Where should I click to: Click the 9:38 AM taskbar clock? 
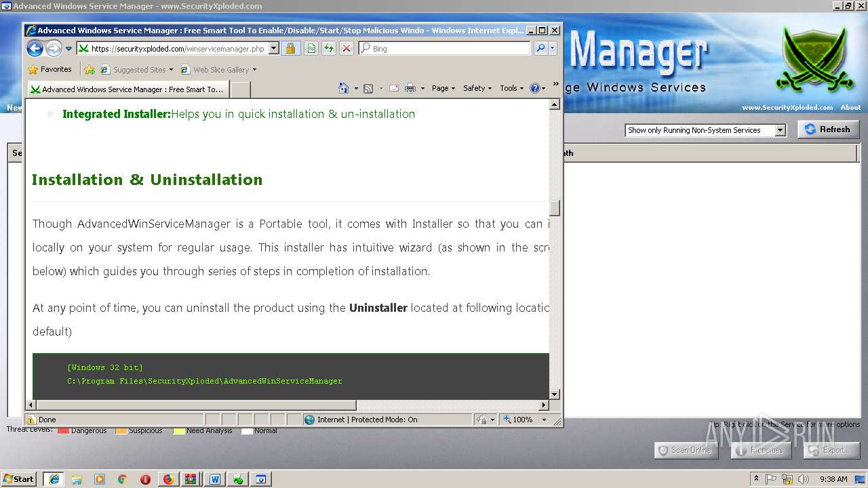(833, 479)
